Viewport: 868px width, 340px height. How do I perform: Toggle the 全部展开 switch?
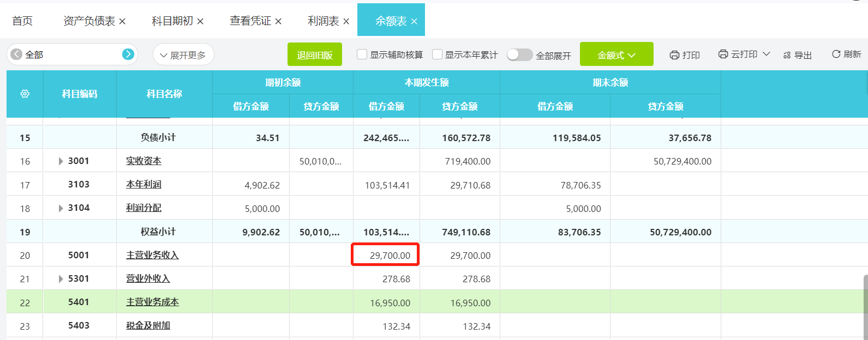[519, 54]
